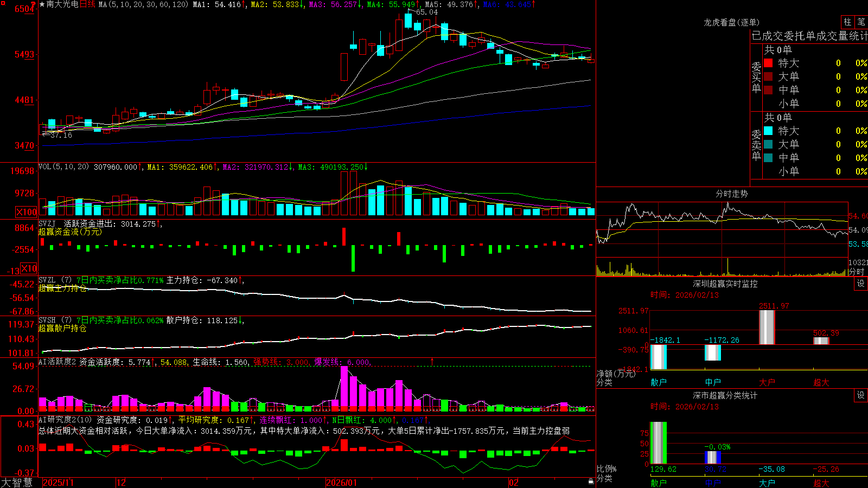This screenshot has height=488, width=868.
Task: Click the X100 scale box on volume axis
Action: tap(26, 212)
